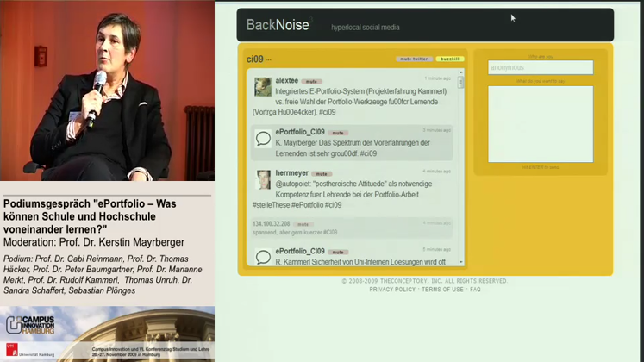Click the first ePortfolio_CI09 speech bubble icon
The width and height of the screenshot is (644, 362).
tap(263, 138)
